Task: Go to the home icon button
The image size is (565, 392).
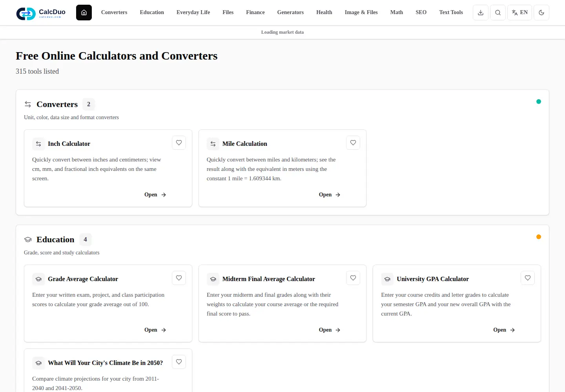Action: tap(84, 13)
